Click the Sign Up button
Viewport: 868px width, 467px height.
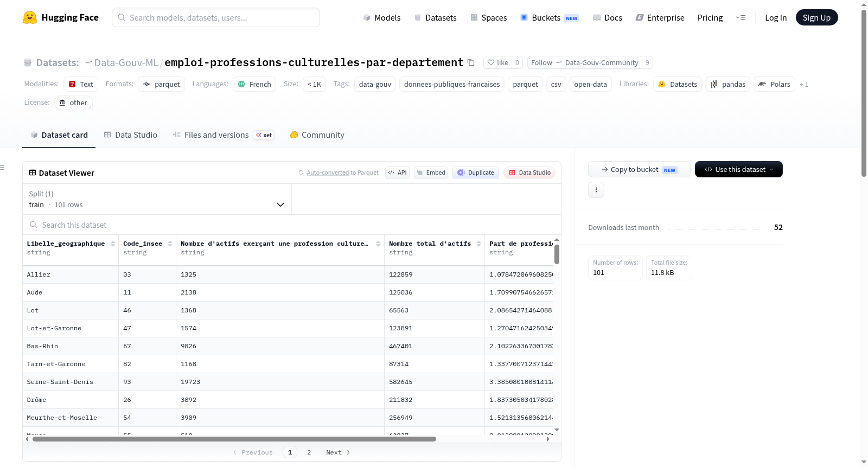(816, 17)
